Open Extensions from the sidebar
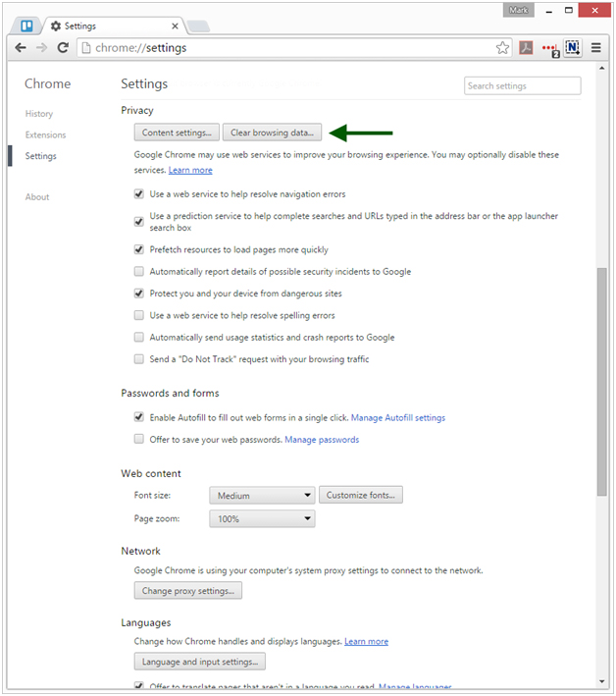Image resolution: width=616 pixels, height=696 pixels. pyautogui.click(x=45, y=135)
